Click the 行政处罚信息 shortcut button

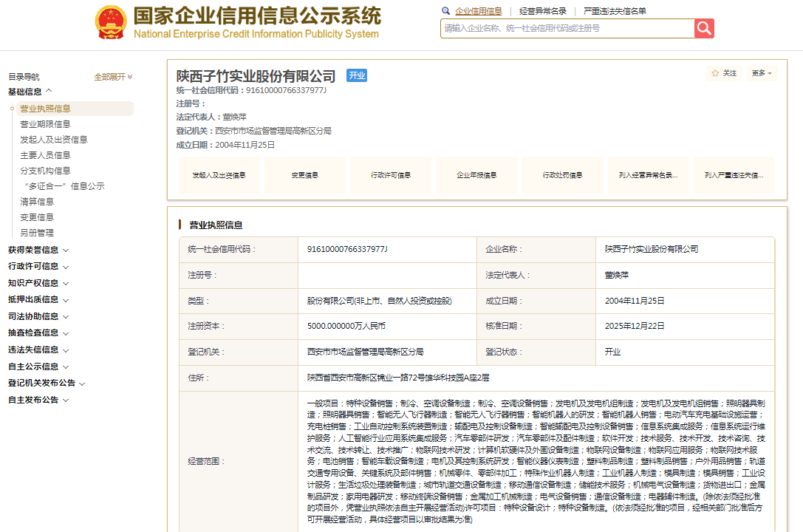coord(562,176)
